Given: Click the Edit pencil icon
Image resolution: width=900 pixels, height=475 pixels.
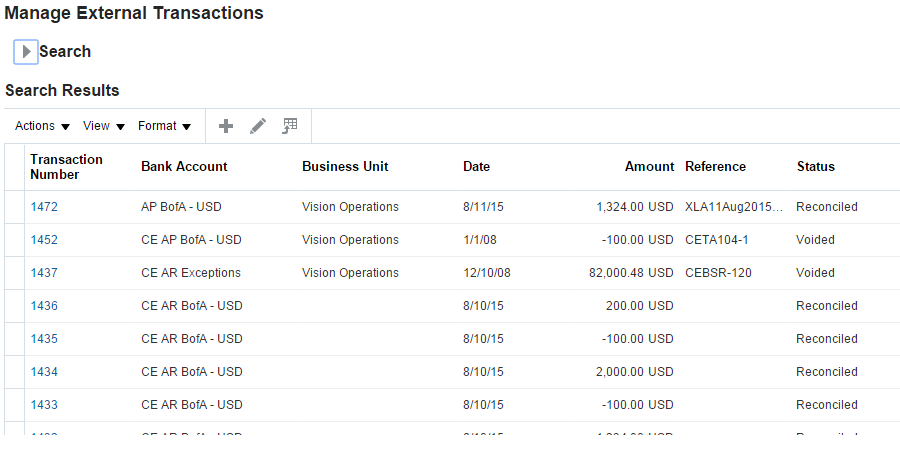Looking at the screenshot, I should coord(258,126).
